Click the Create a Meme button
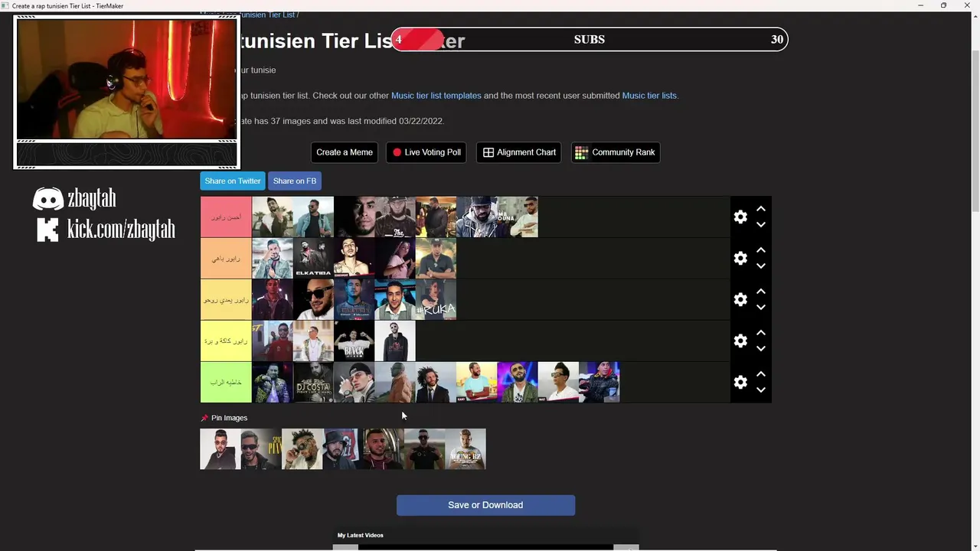 pos(345,152)
